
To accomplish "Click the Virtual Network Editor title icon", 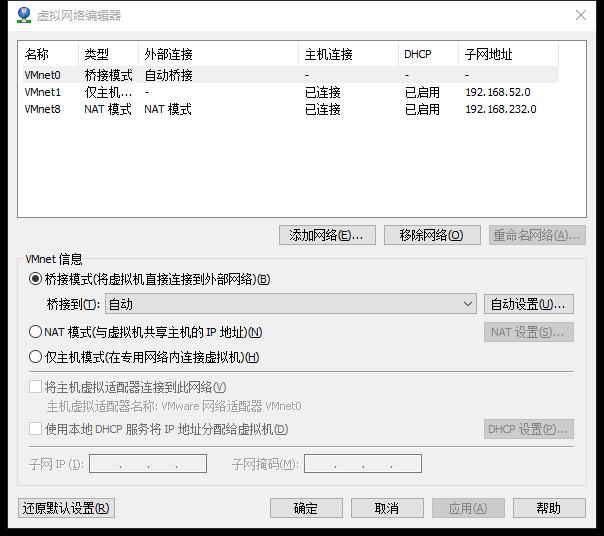I will (x=24, y=15).
